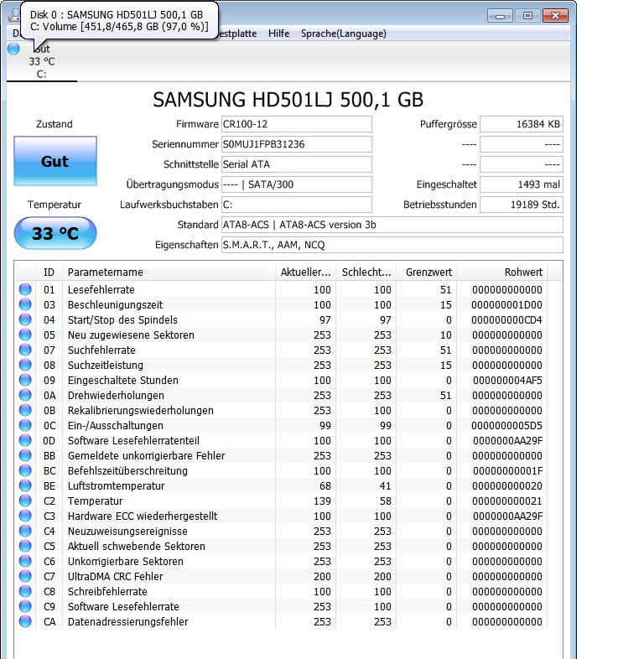Click raw value 000000000CD4
The image size is (644, 659).
(507, 320)
